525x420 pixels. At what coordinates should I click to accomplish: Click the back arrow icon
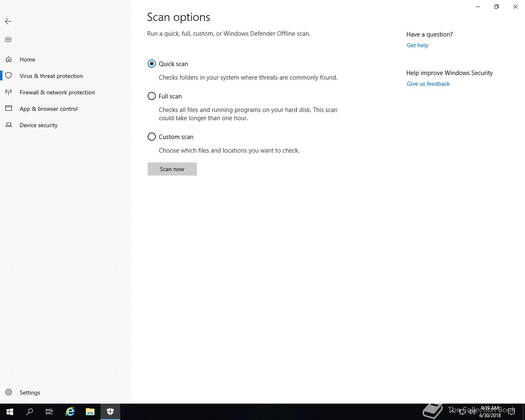point(8,21)
